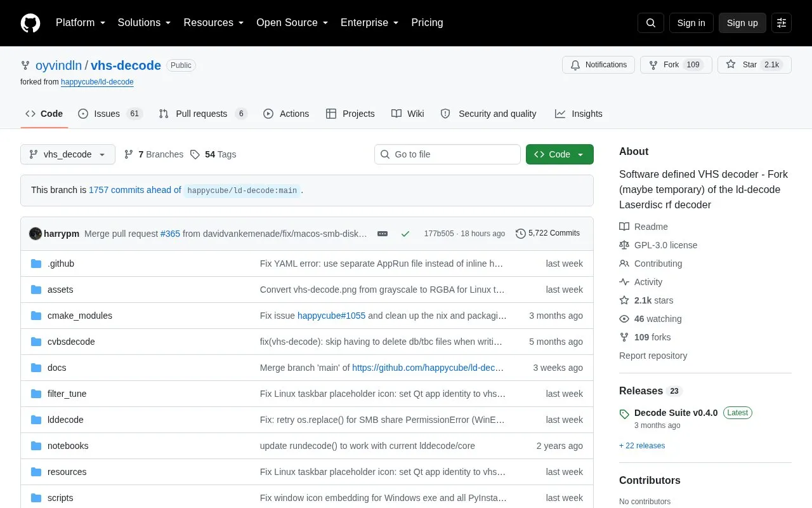Viewport: 812px width, 508px height.
Task: Click the book icon next to Readme
Action: click(x=624, y=227)
